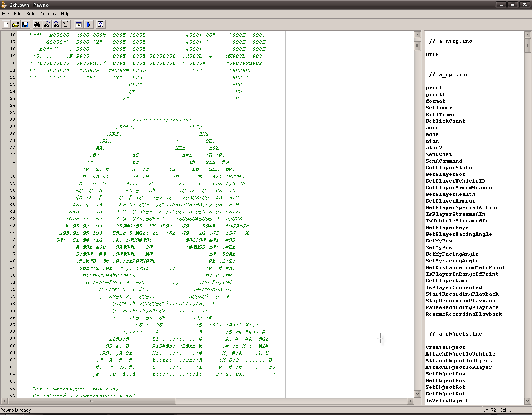Click the editor vertical scrollbar down arrow
The height and width of the screenshot is (415, 532).
417,394
